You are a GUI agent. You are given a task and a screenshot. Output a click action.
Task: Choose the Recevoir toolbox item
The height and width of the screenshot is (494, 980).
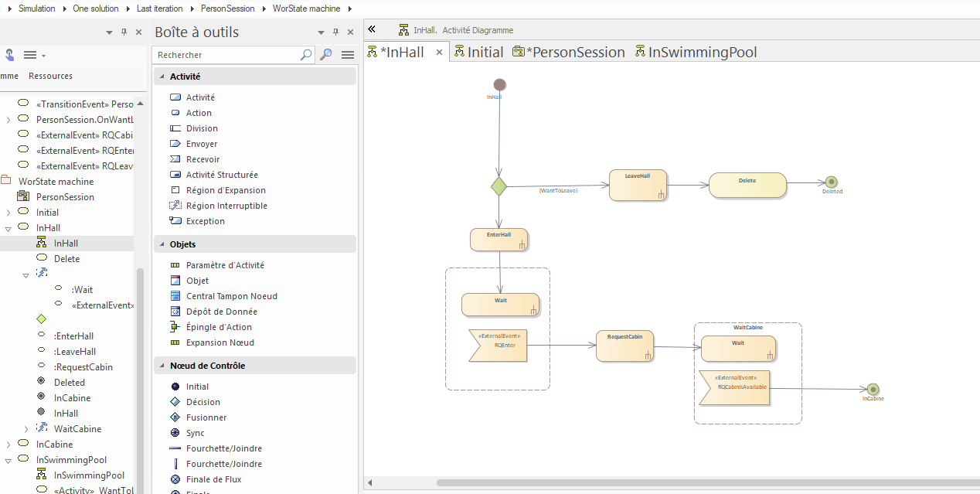[202, 159]
